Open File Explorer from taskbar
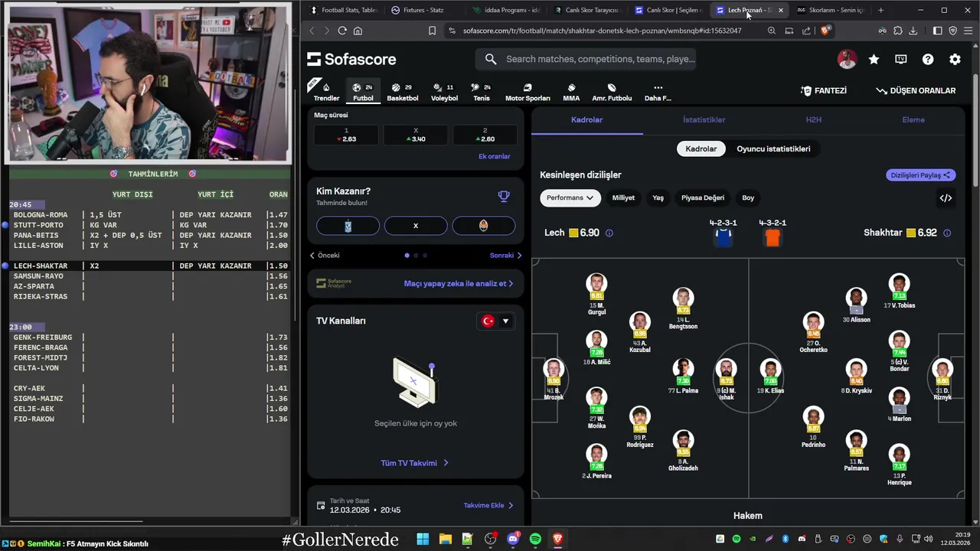980x551 pixels. click(445, 540)
